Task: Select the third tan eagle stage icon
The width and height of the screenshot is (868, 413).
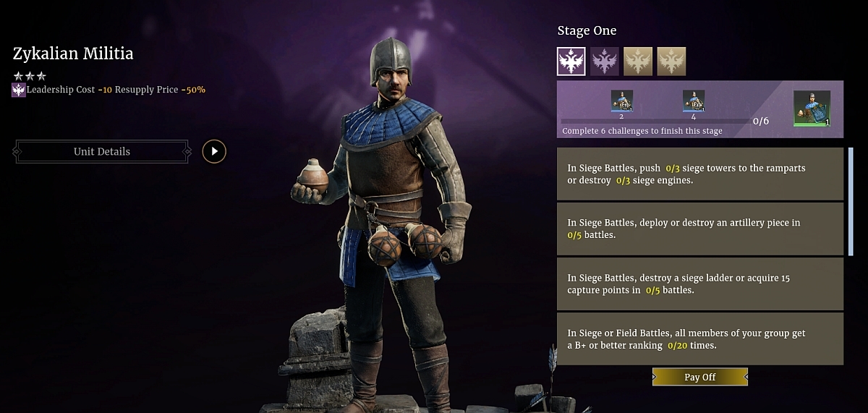Action: (638, 61)
